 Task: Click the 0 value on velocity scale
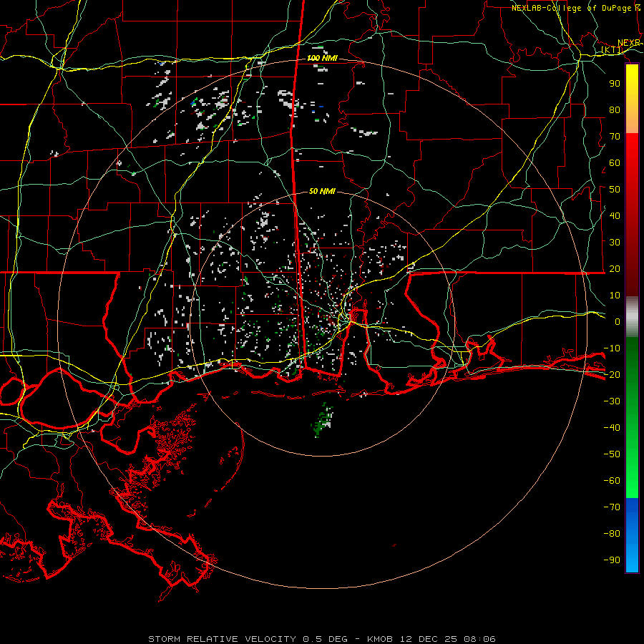(618, 321)
